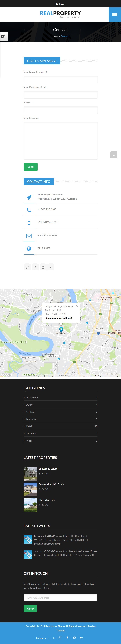The height and width of the screenshot is (644, 121).
Task: Open the Audio category
Action: tap(30, 404)
